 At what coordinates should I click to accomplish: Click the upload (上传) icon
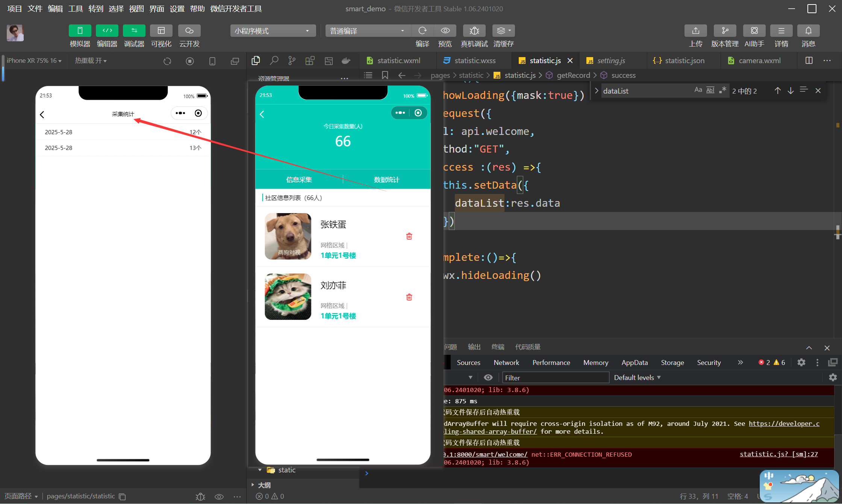point(695,30)
